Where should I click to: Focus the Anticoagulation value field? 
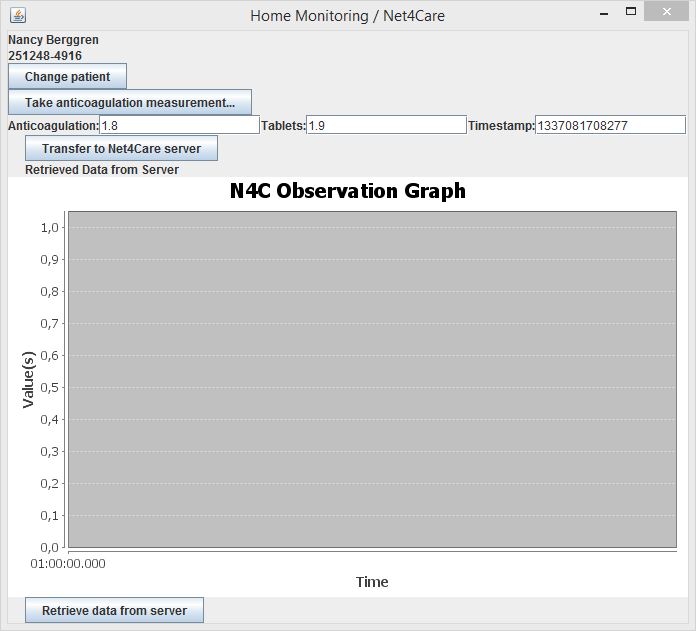(179, 125)
